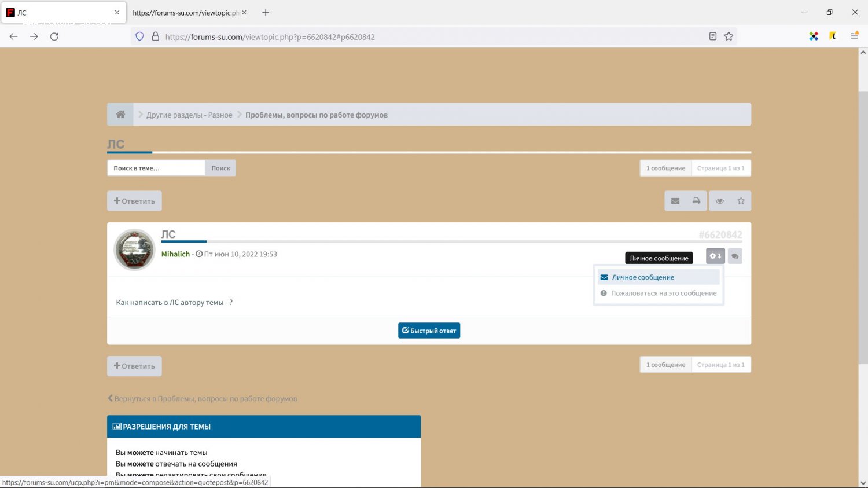The image size is (868, 488).
Task: Click the colorful diamond extension icon
Action: [814, 36]
